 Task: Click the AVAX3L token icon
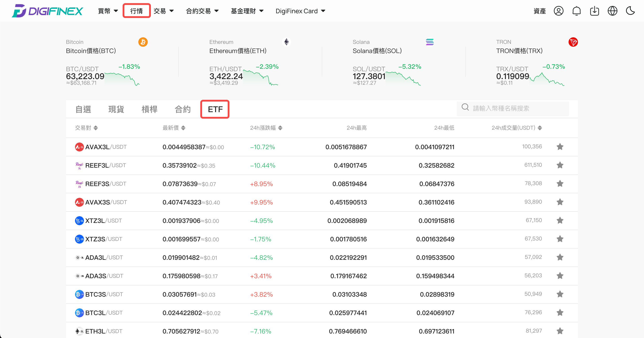79,147
